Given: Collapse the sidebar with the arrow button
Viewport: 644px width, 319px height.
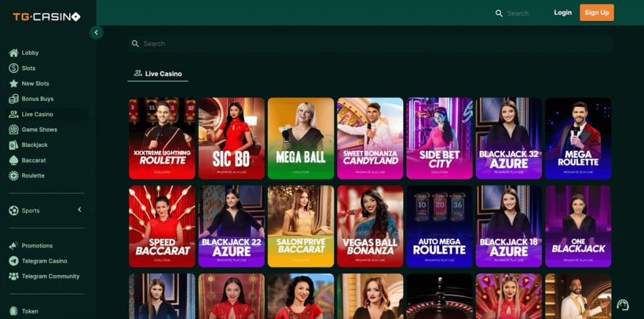Looking at the screenshot, I should pos(96,33).
